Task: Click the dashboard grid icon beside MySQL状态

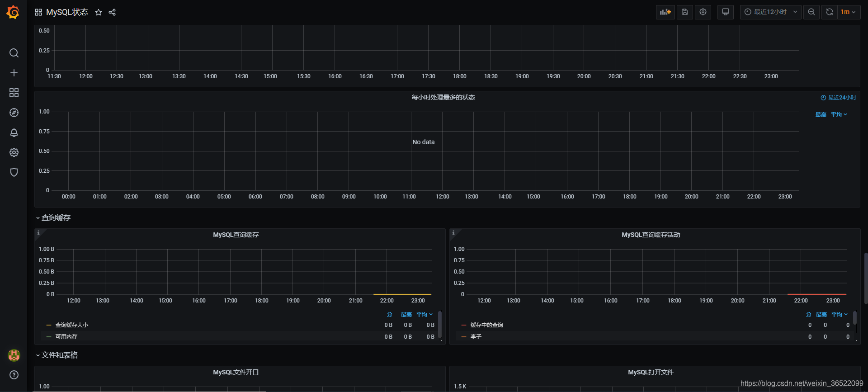Action: click(x=38, y=12)
